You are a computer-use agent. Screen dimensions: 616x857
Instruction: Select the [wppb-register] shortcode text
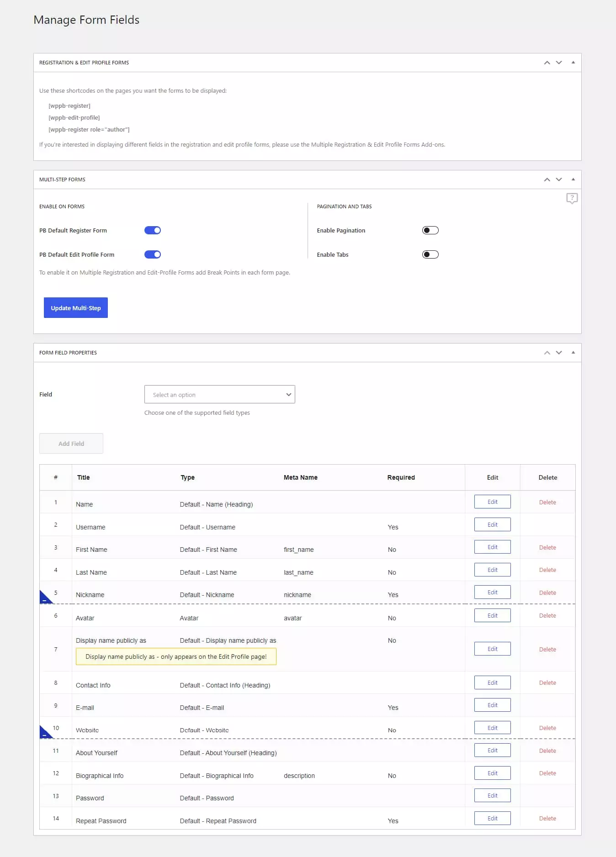(x=69, y=106)
